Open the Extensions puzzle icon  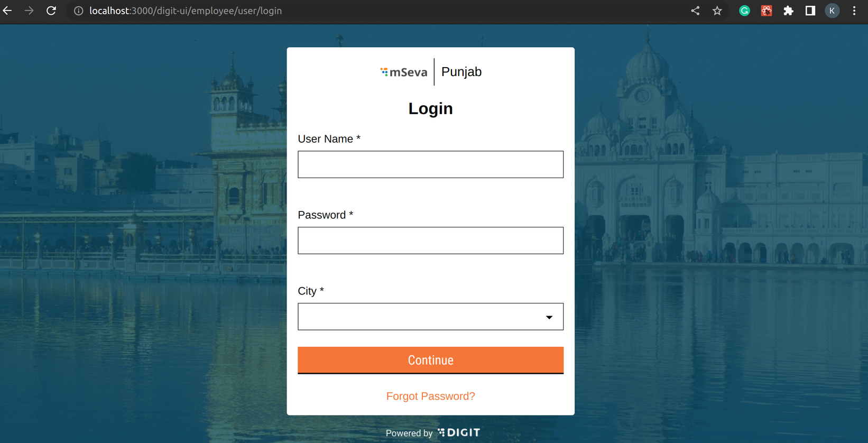point(788,11)
